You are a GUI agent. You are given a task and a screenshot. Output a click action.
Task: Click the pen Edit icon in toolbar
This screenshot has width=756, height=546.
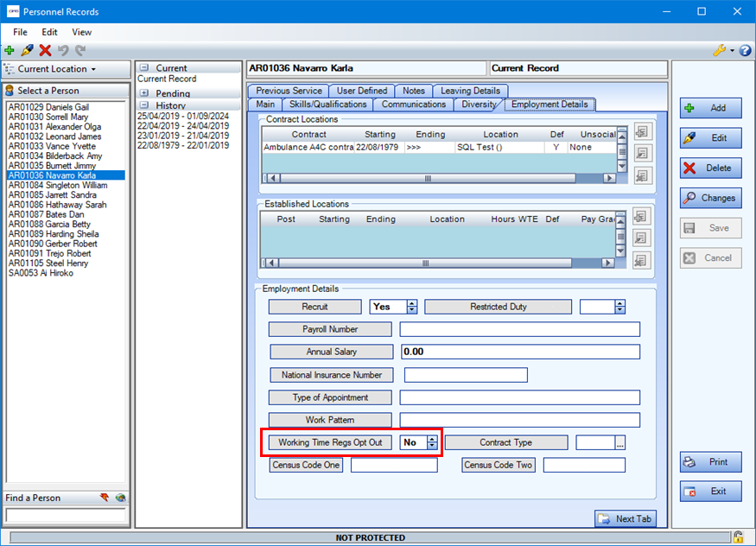click(x=27, y=51)
